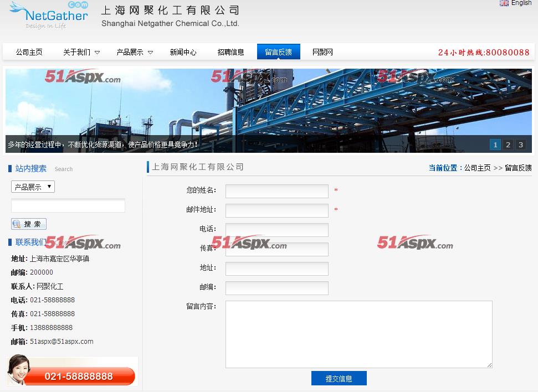Screen dimensions: 538x392
Task: Focus the site search text box
Action: click(x=68, y=206)
